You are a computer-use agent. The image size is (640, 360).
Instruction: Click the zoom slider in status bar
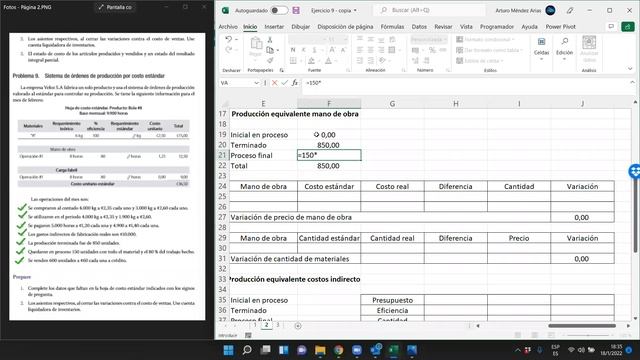tap(588, 335)
